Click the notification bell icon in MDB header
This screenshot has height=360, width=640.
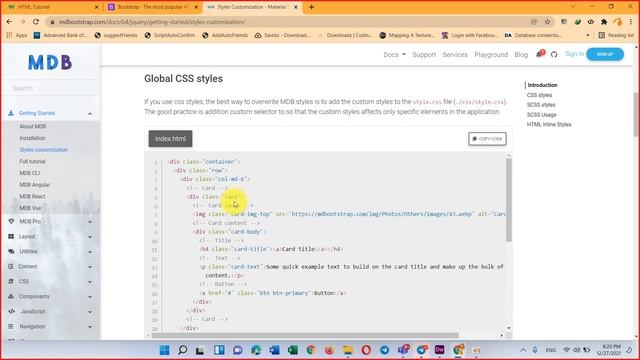540,54
